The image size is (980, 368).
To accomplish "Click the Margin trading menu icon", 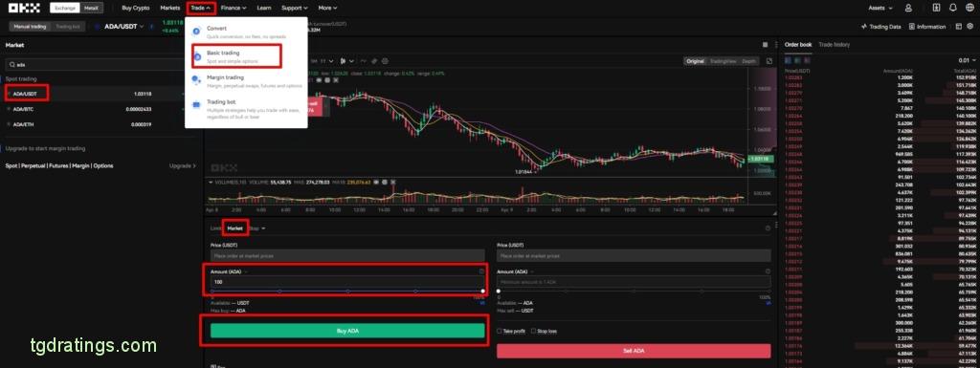I will click(196, 80).
